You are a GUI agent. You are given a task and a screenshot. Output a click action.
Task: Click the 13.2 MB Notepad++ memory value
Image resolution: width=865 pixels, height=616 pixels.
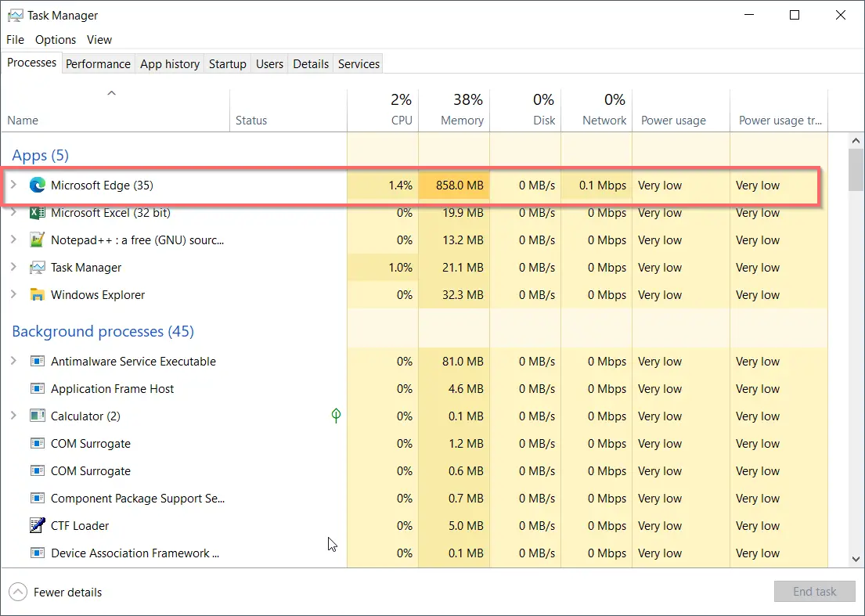(x=463, y=240)
